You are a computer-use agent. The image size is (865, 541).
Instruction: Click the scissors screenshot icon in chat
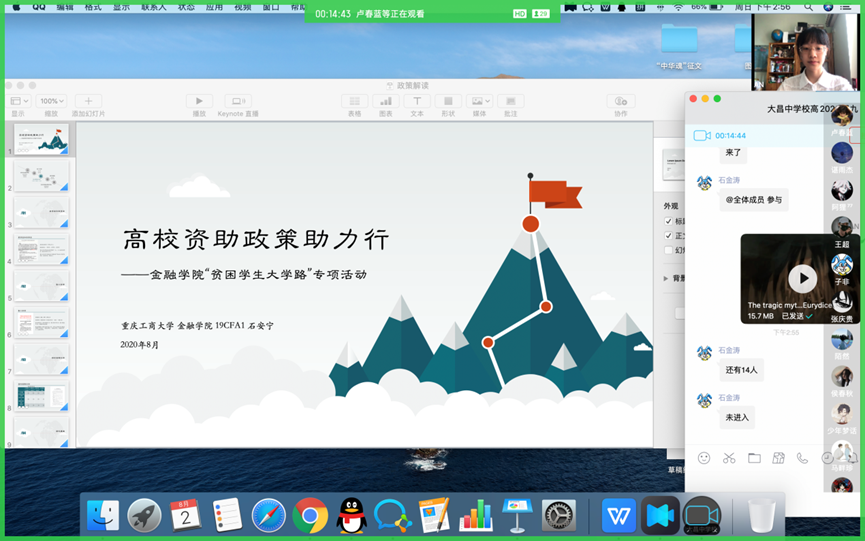click(x=729, y=458)
